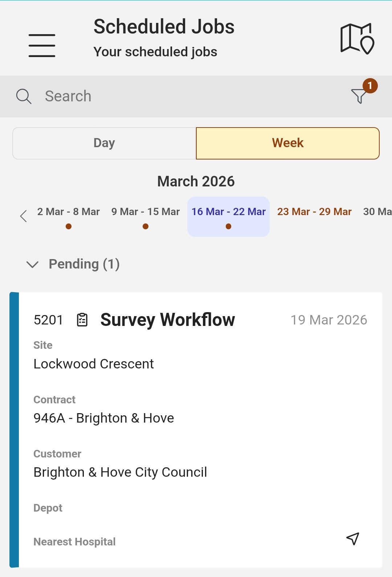Type in the Search field
392x577 pixels.
coord(181,96)
